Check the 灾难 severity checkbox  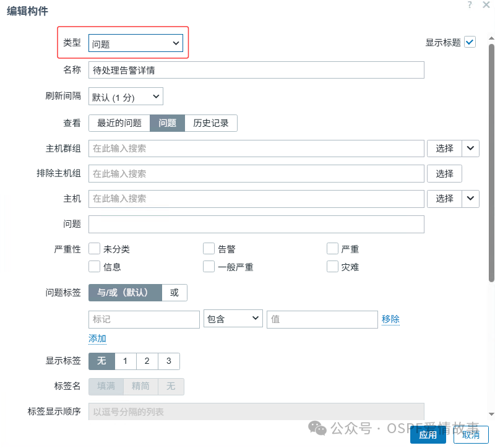(x=332, y=267)
